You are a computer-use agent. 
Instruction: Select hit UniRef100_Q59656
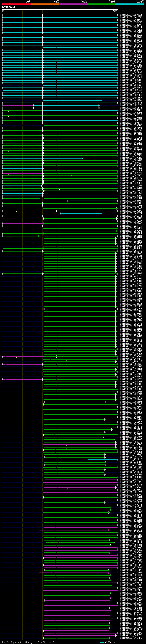point(131,128)
